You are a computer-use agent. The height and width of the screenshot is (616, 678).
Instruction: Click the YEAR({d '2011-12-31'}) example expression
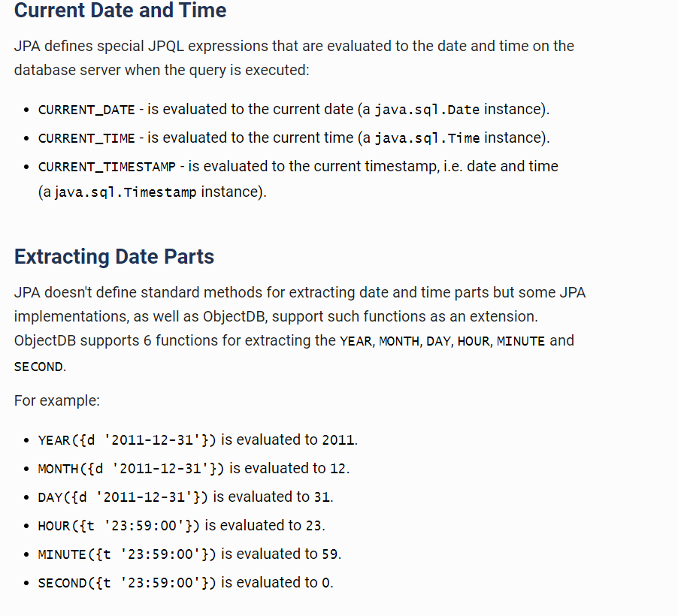coord(126,440)
